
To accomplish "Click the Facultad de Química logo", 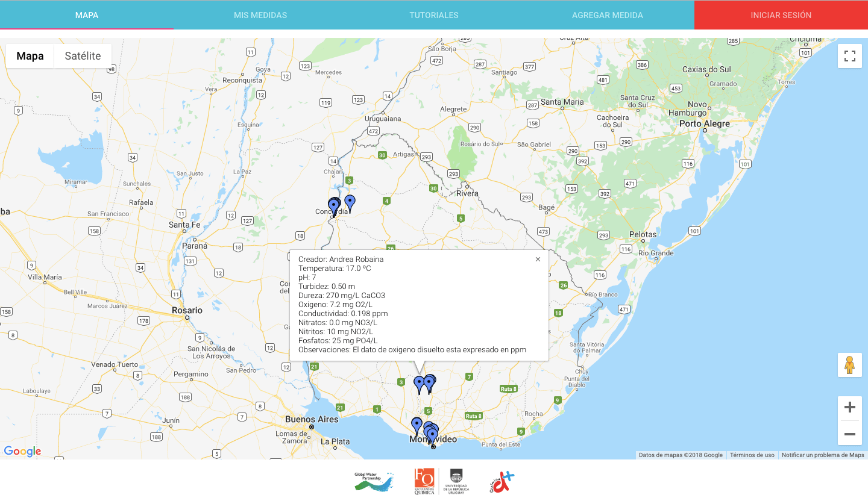I will click(x=424, y=482).
